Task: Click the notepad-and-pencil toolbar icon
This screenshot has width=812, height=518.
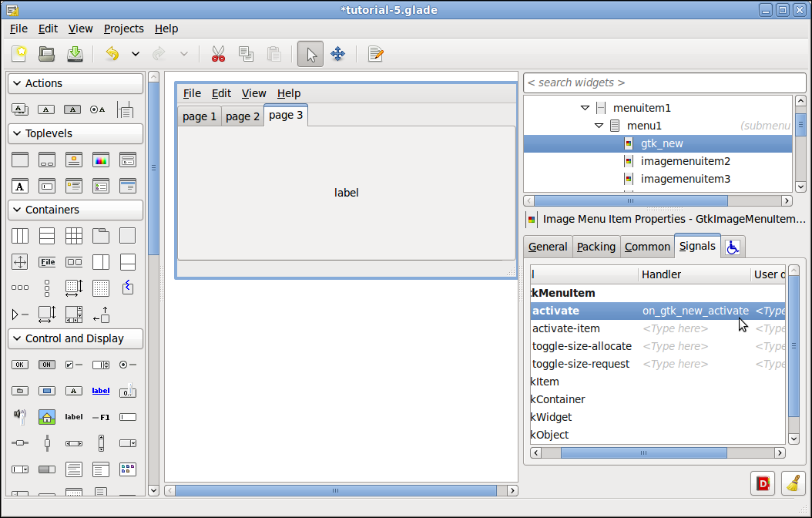Action: pos(375,54)
